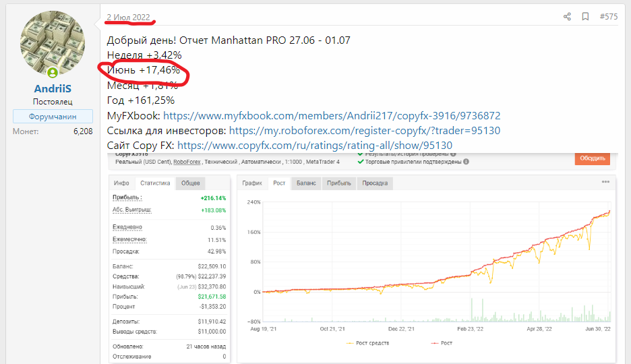Toggle Рост legend series
Image resolution: width=631 pixels, height=364 pixels.
click(442, 343)
